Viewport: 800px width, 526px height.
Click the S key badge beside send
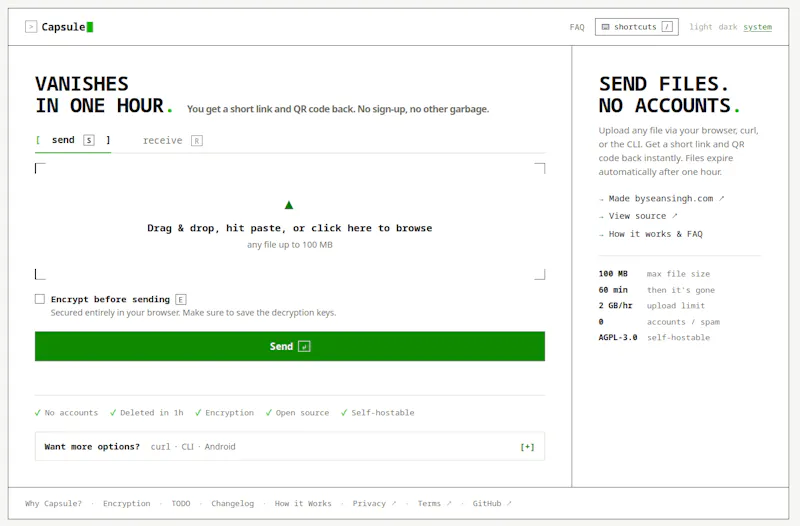(89, 140)
